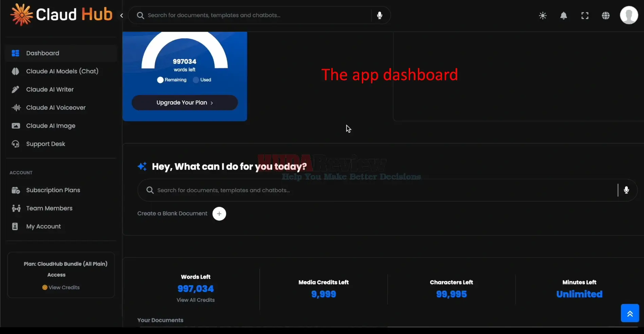644x334 pixels.
Task: Click the plus button for blank document
Action: (x=219, y=214)
